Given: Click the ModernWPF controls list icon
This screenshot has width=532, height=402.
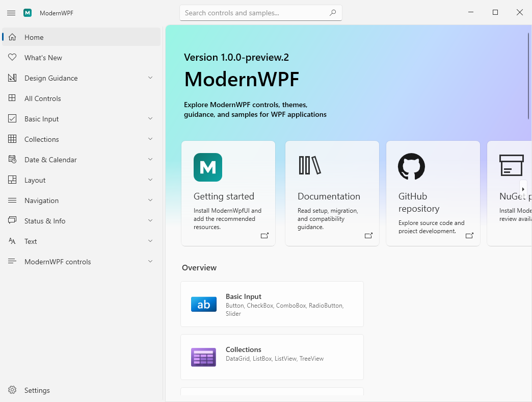Looking at the screenshot, I should [12, 261].
